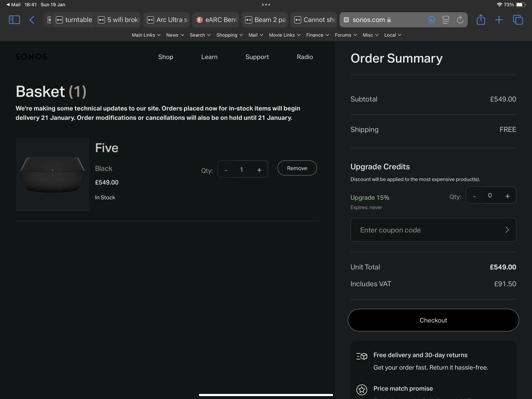Screen dimensions: 532x399
Task: Reload the sonos.com page
Action: 460,20
